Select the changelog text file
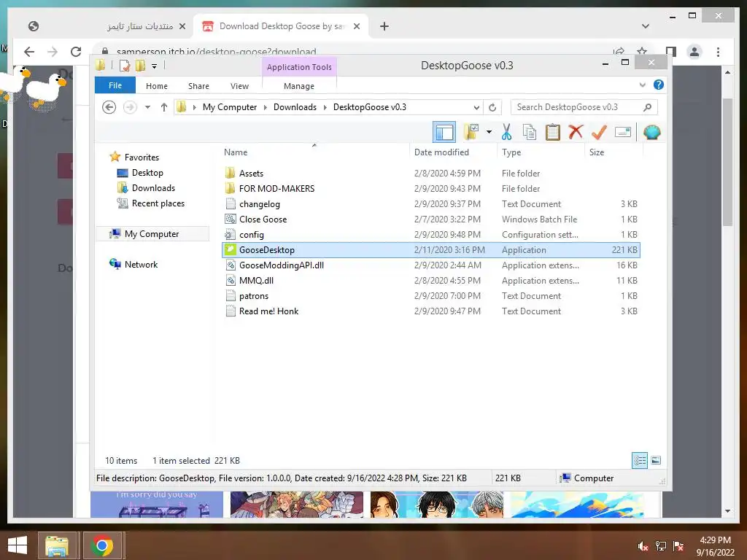This screenshot has height=560, width=747. pyautogui.click(x=259, y=204)
